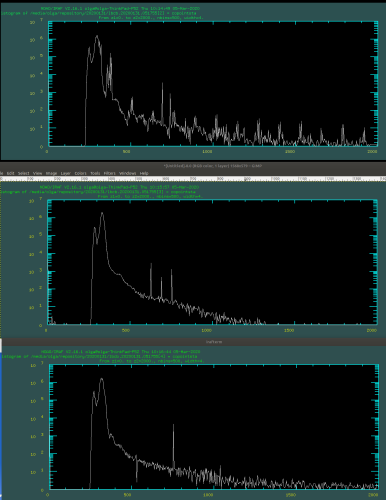Open the Filters menu
Screen dimensions: 386x500
tap(110, 173)
